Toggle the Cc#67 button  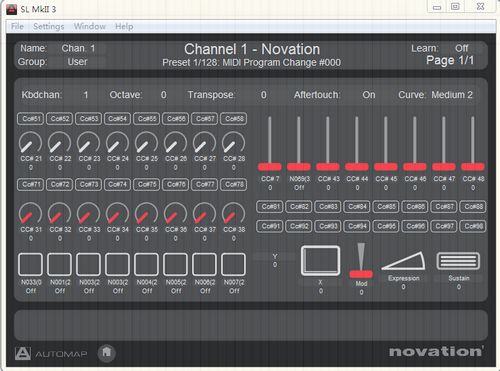[205, 119]
